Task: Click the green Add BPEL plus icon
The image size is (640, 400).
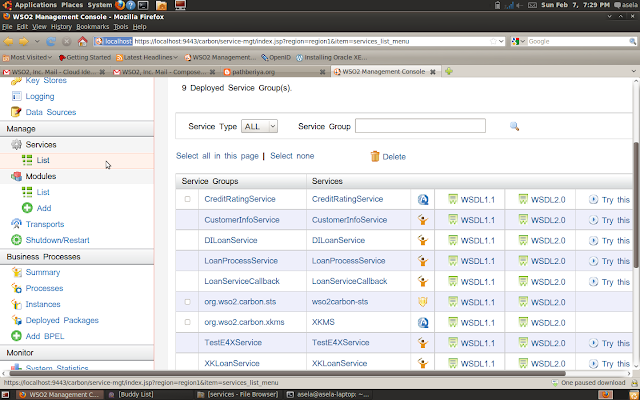Action: pos(16,336)
